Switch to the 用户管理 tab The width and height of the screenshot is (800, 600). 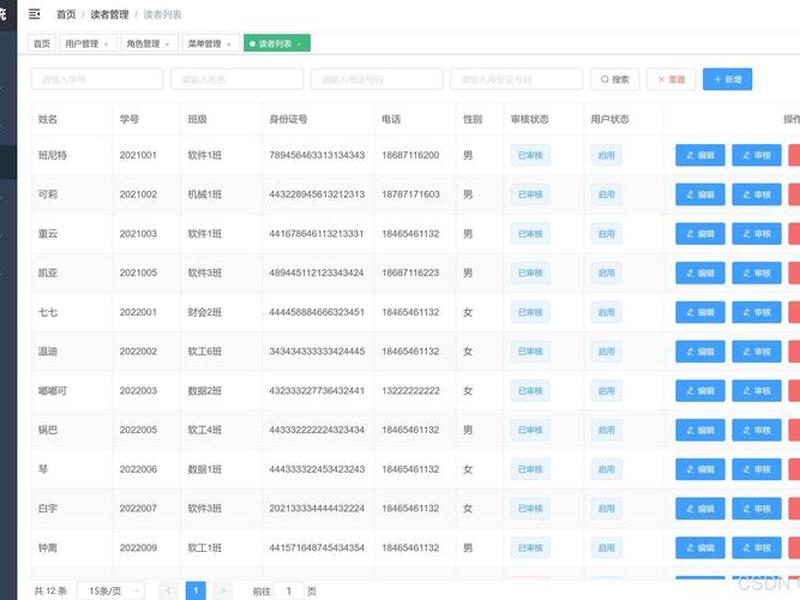88,44
